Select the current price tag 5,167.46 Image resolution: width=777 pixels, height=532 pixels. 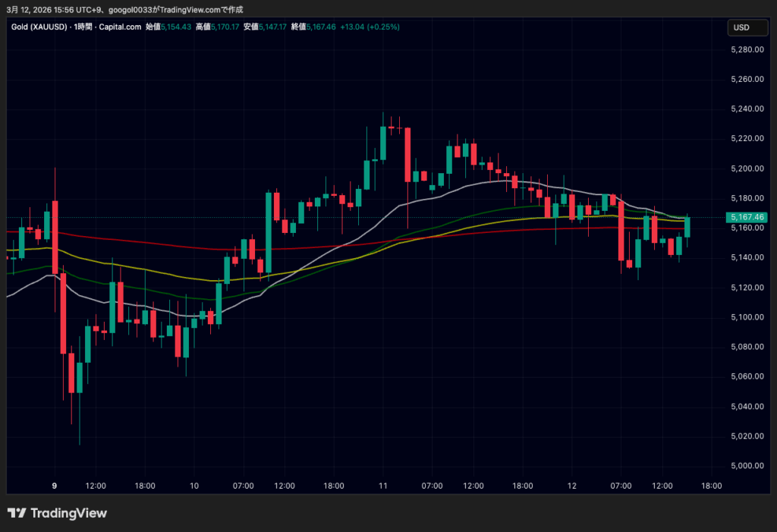pos(744,217)
